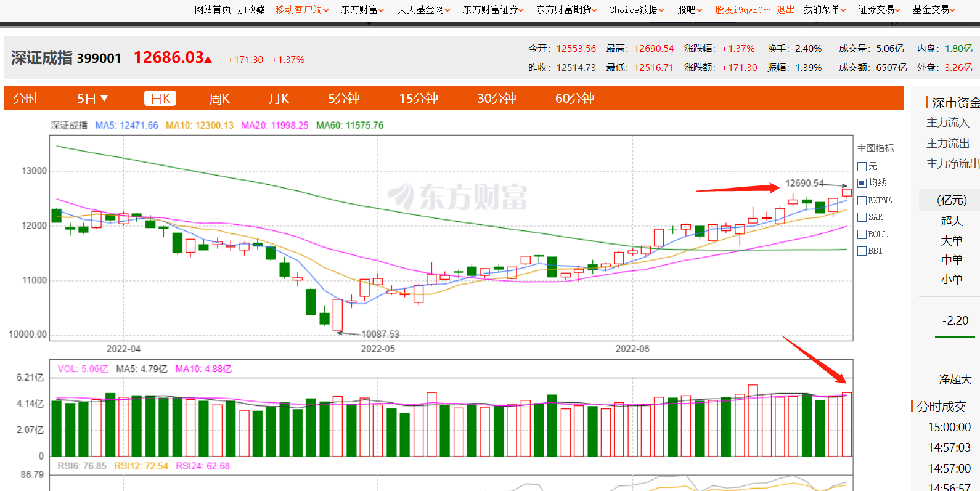The width and height of the screenshot is (980, 491).
Task: Open the 股友 user profile link
Action: (742, 9)
